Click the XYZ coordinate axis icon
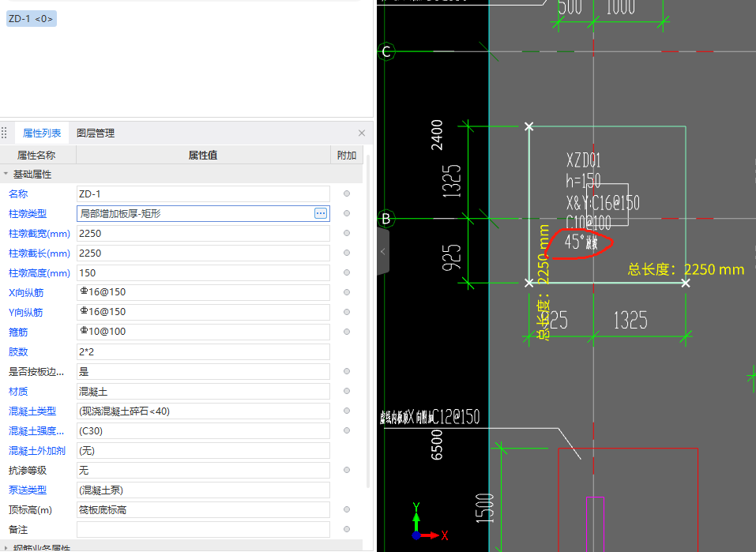This screenshot has width=756, height=552. point(429,523)
